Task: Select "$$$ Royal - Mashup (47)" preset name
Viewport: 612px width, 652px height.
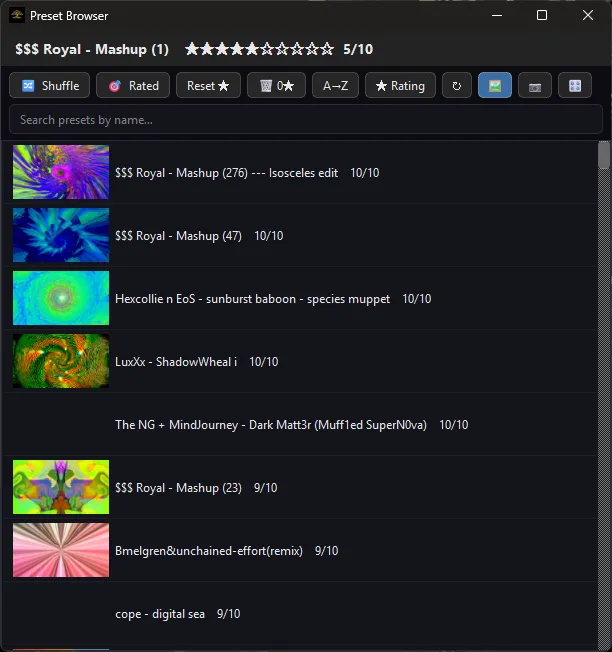Action: click(178, 236)
